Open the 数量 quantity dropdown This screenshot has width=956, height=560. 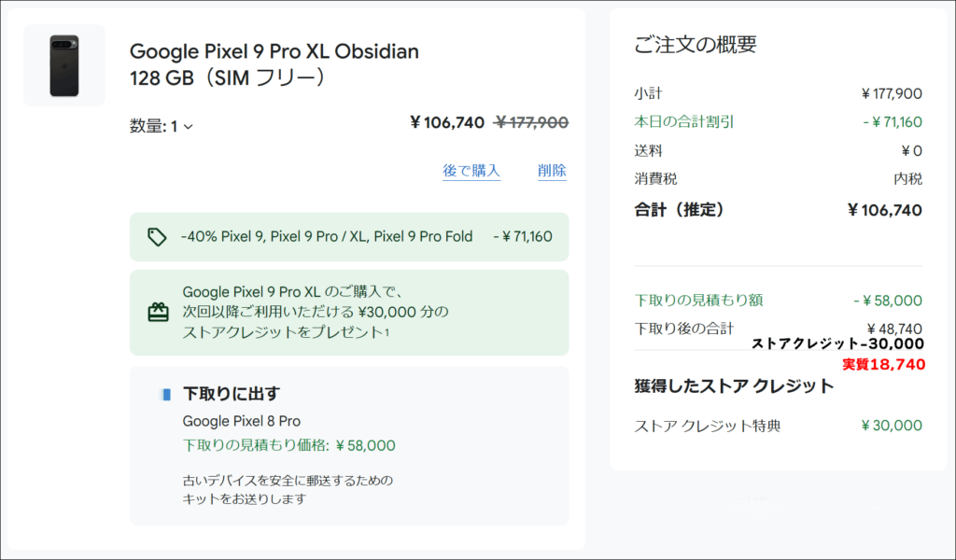click(162, 126)
